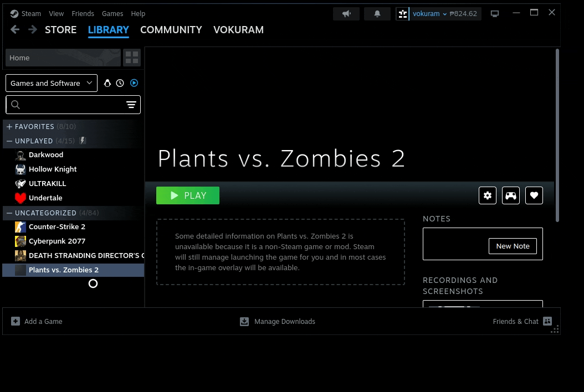Open the View menu

[x=57, y=14]
